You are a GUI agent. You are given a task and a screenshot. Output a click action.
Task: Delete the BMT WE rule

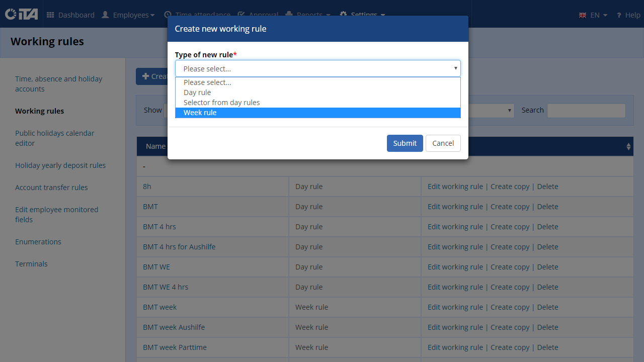[x=548, y=267]
